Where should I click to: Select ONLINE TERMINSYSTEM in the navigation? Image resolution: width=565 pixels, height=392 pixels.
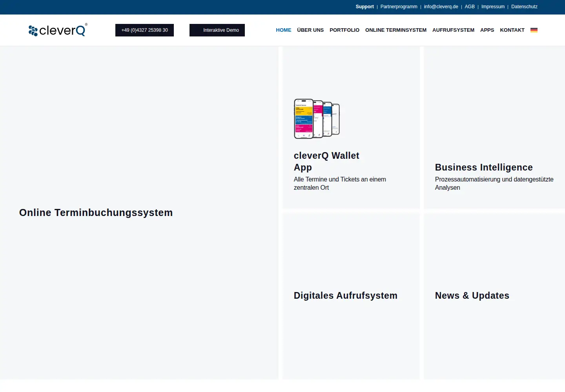click(x=395, y=30)
